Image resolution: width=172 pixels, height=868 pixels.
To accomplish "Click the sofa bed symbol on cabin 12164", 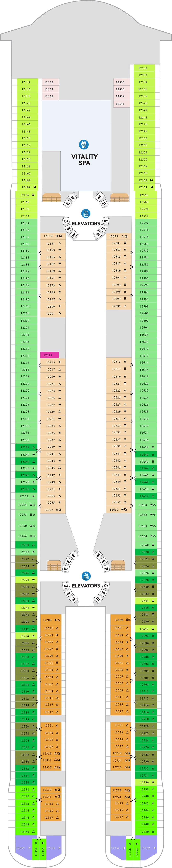I will point(34,187).
